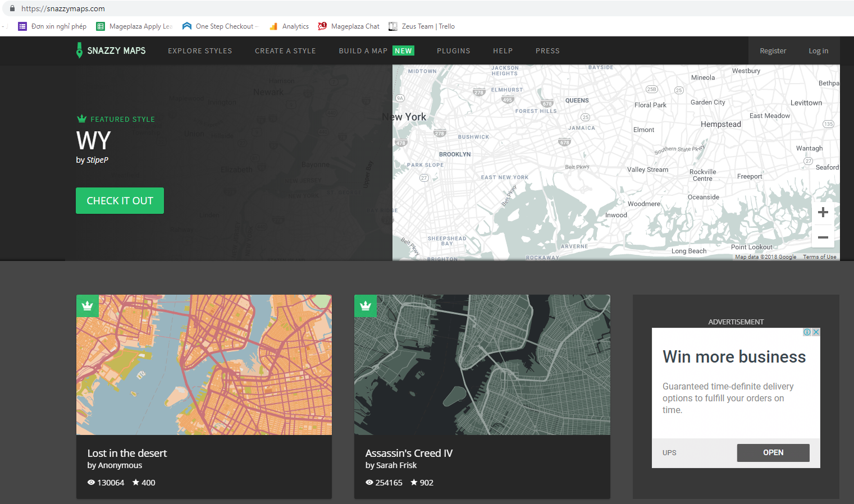
Task: Go to Create a Style page
Action: pyautogui.click(x=285, y=51)
